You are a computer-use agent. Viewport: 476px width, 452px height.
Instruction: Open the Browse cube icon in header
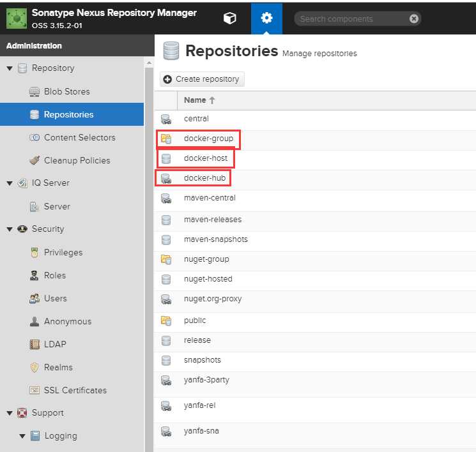230,19
